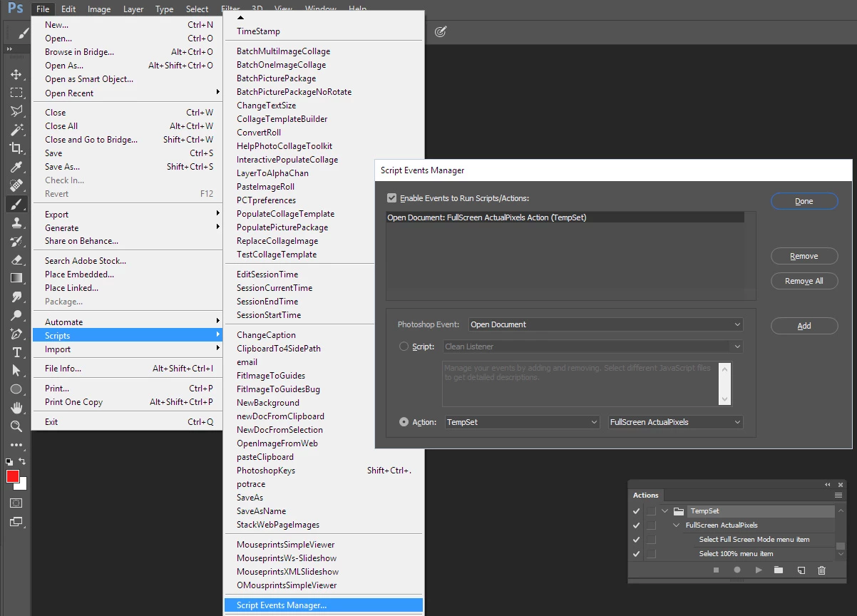Toggle checkmark for Select Full Screen Mode step
Viewport: 857px width, 616px height.
click(636, 540)
